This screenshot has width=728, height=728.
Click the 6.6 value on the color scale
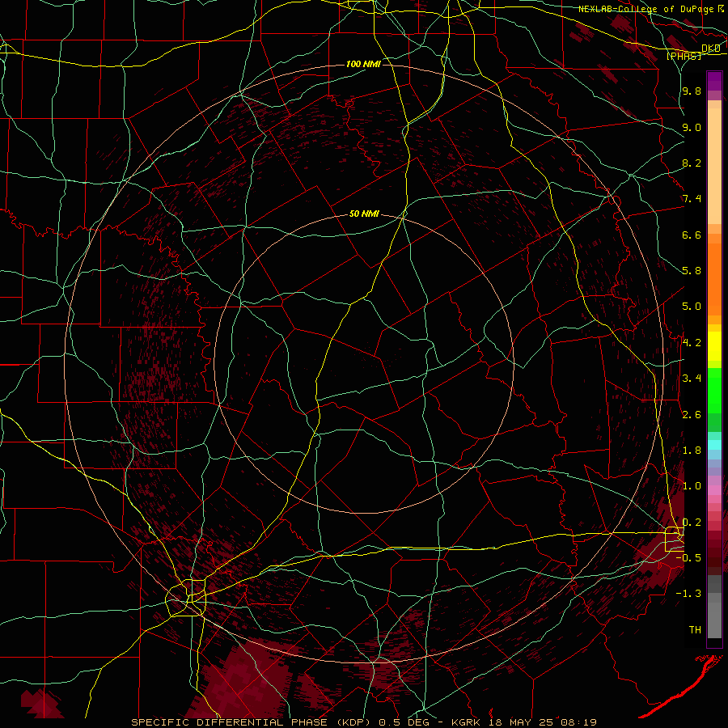692,235
